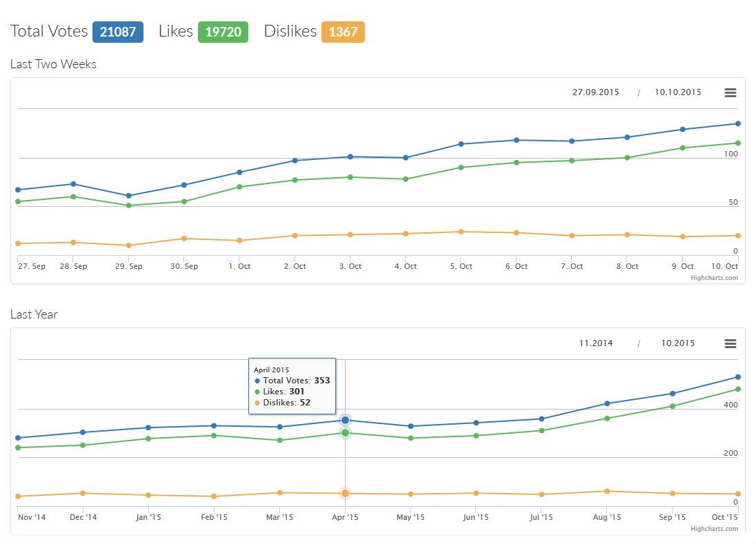
Task: Select green Likes marker in tooltip
Action: pyautogui.click(x=257, y=391)
